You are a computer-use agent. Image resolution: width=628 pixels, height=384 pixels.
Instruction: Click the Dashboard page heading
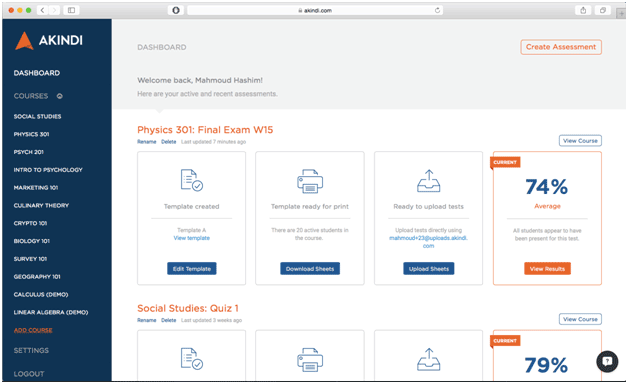pos(162,47)
